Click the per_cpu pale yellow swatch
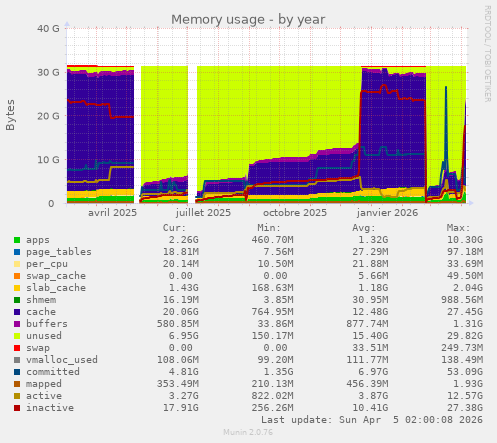The height and width of the screenshot is (443, 497). pos(17,264)
